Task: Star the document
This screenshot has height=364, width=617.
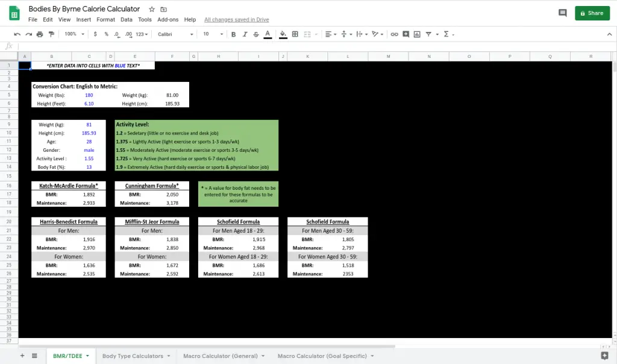Action: [x=152, y=9]
